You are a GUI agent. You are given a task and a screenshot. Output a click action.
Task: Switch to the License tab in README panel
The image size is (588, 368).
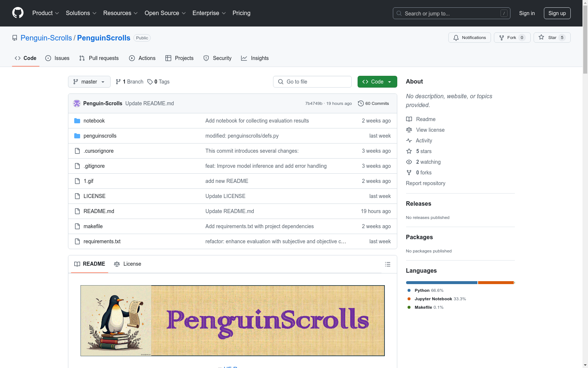tap(128, 264)
